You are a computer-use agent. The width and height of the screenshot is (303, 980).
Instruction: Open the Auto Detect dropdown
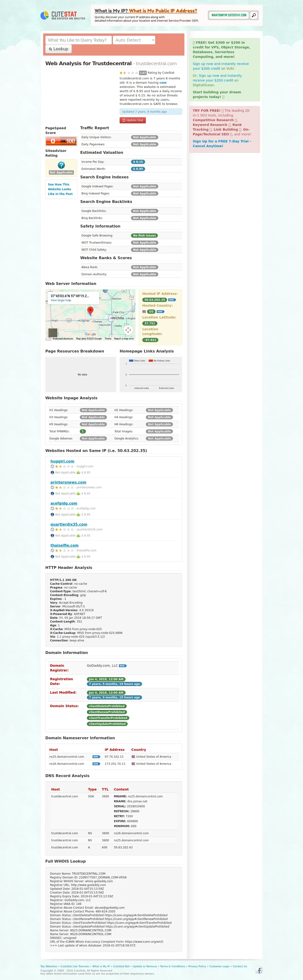click(x=134, y=40)
